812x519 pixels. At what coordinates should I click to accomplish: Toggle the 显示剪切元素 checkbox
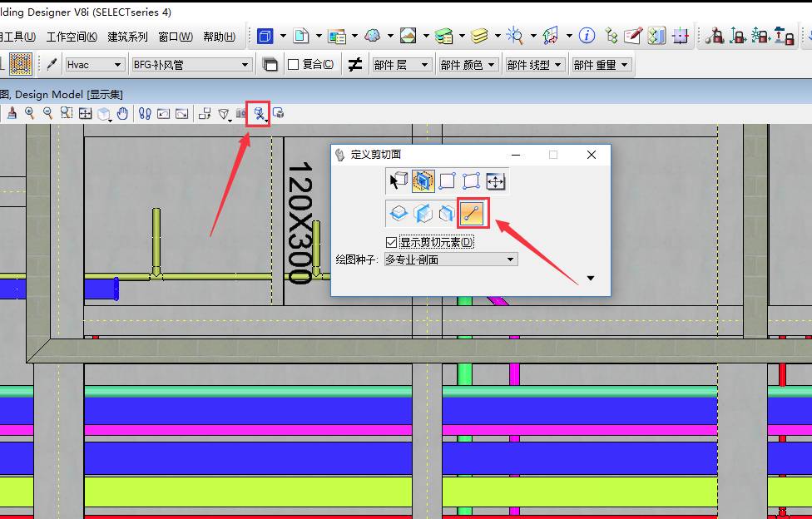pos(392,242)
